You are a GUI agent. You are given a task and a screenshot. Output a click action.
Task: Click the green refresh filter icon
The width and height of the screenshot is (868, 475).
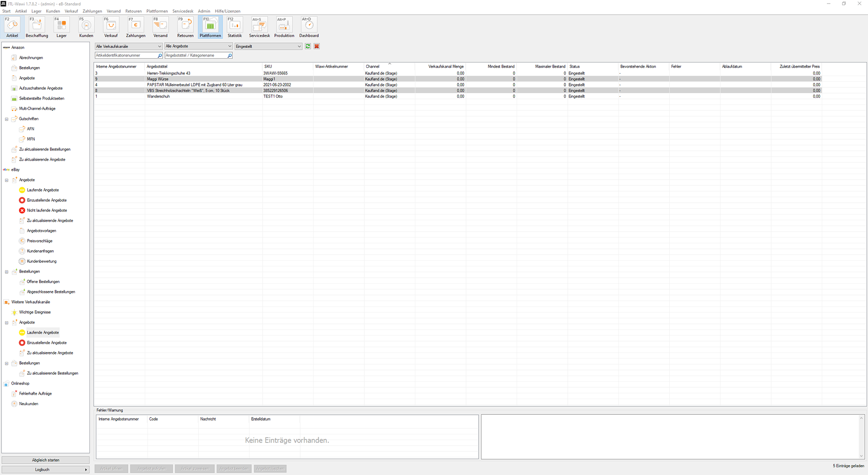click(x=308, y=46)
